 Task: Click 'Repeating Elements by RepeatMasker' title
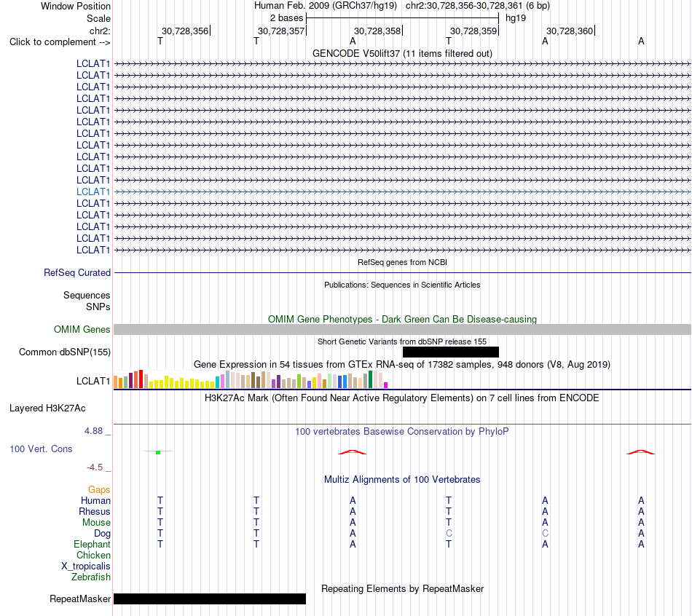point(403,588)
